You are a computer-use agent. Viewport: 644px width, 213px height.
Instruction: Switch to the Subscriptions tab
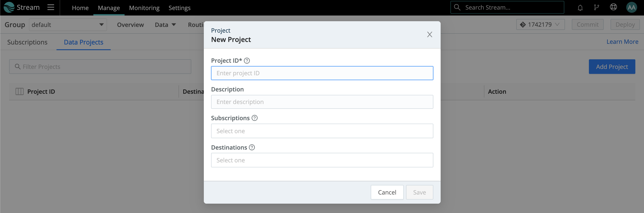point(27,42)
